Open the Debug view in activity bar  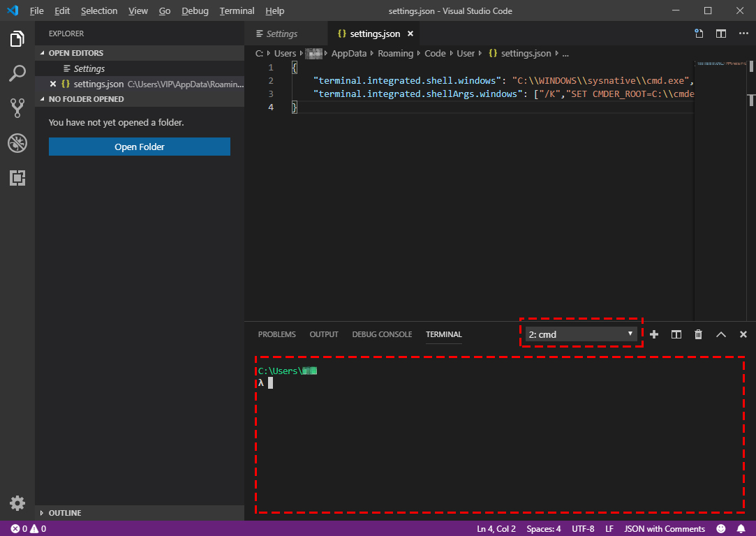tap(17, 143)
